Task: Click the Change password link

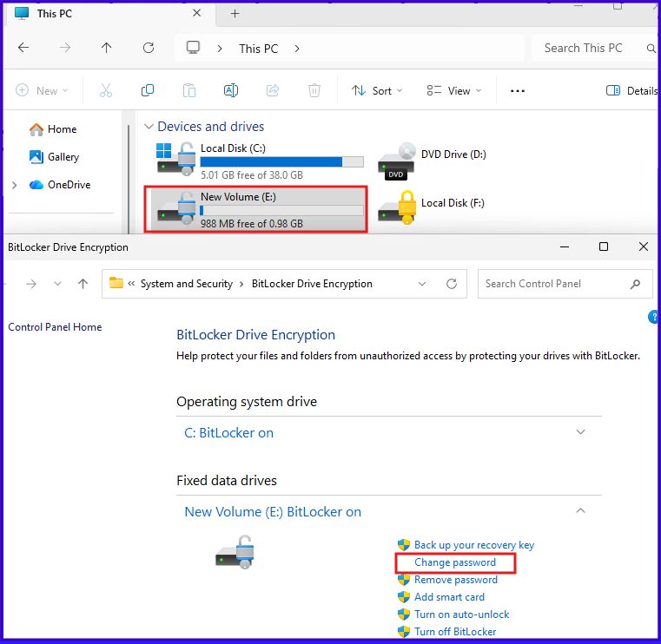Action: pos(455,562)
